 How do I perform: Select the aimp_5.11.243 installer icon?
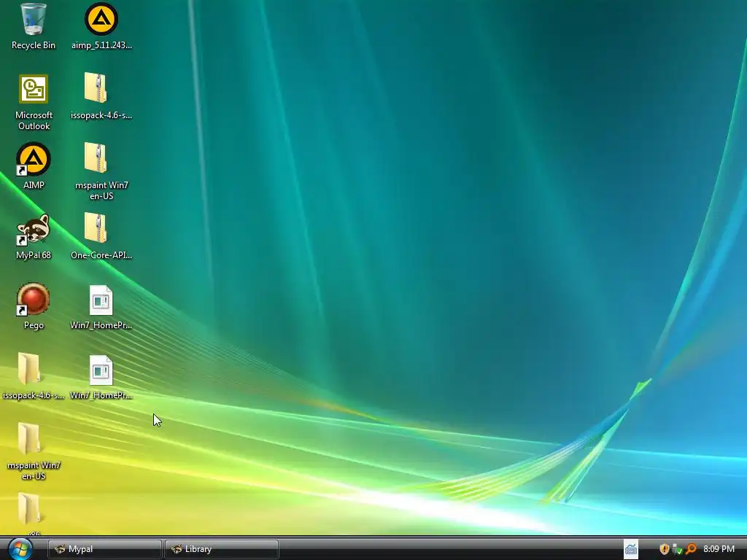pos(101,26)
